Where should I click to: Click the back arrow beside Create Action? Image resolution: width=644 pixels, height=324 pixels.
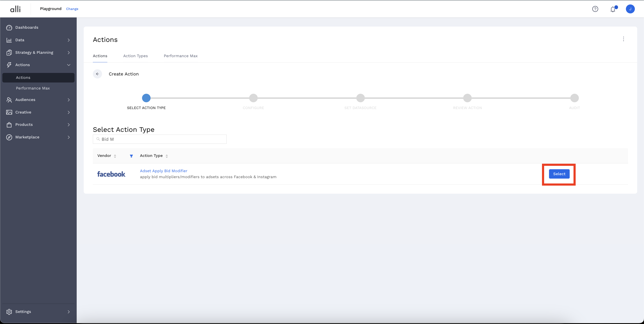(98, 74)
